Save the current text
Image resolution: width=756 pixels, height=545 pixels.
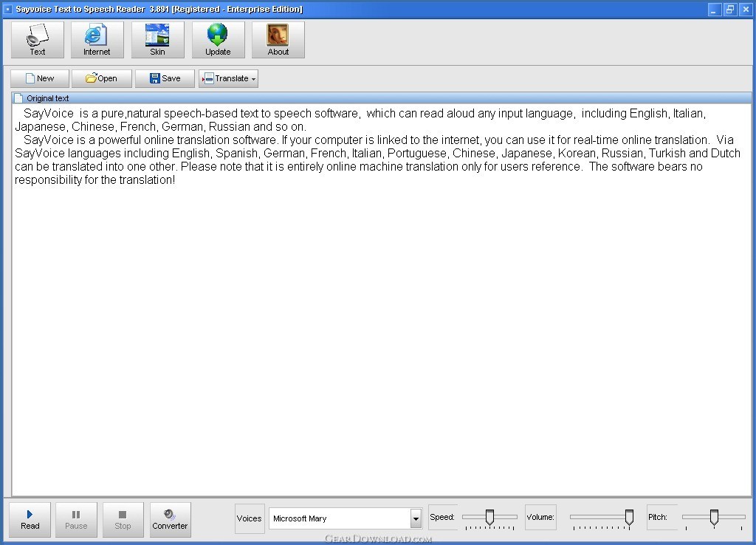coord(165,78)
